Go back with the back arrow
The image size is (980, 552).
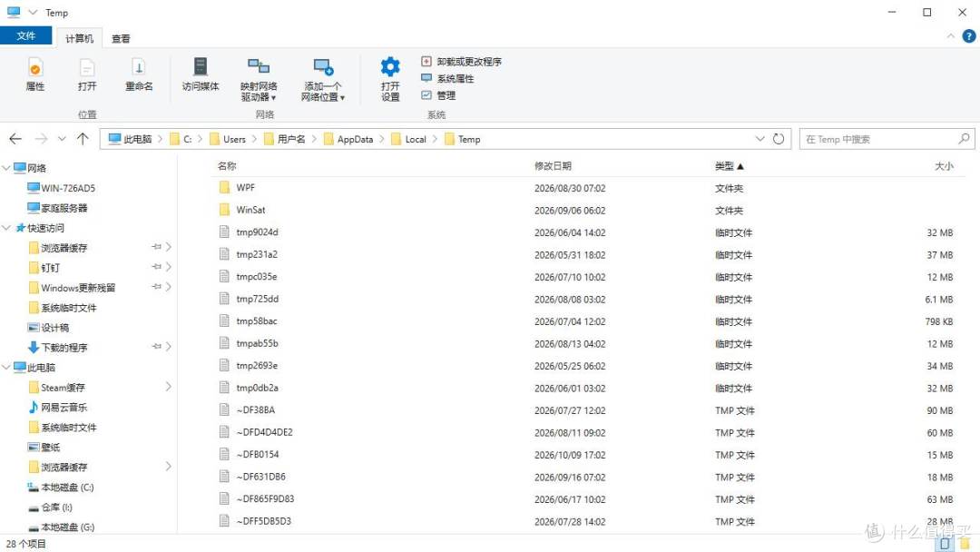pos(15,139)
